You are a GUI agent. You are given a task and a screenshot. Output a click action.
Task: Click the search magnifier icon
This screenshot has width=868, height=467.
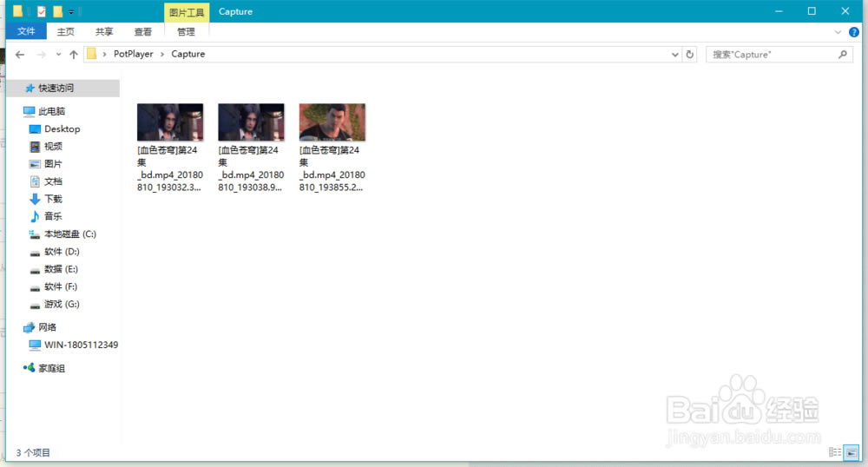point(843,54)
